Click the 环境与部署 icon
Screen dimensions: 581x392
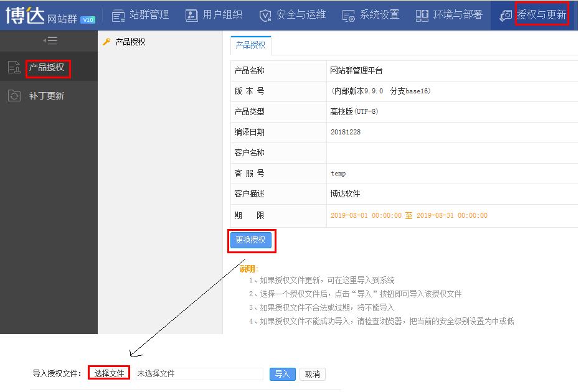[x=422, y=16]
